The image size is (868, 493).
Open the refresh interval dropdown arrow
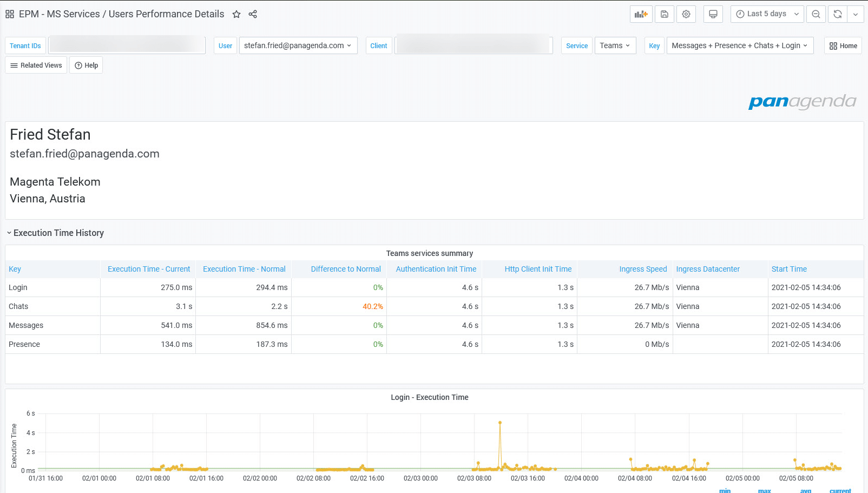click(856, 14)
